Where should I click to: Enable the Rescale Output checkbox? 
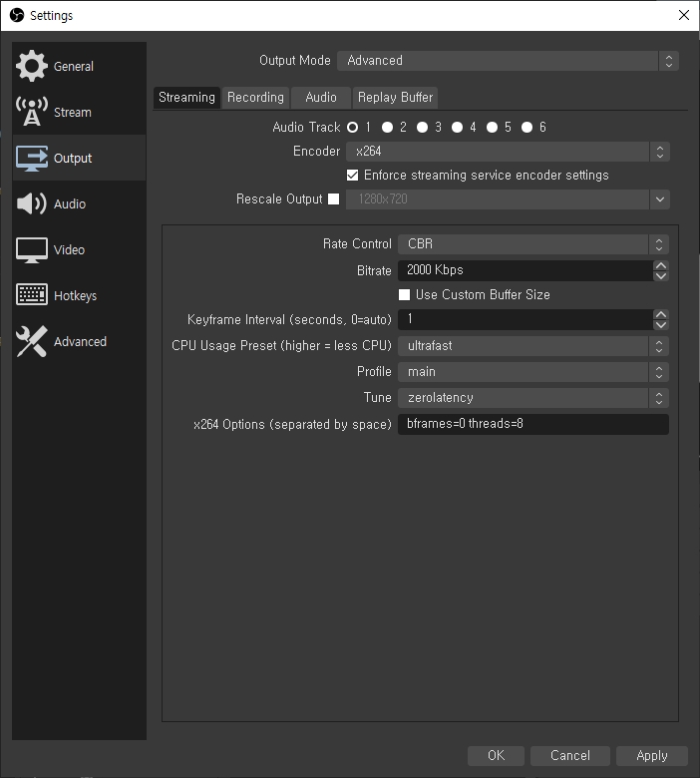point(333,199)
